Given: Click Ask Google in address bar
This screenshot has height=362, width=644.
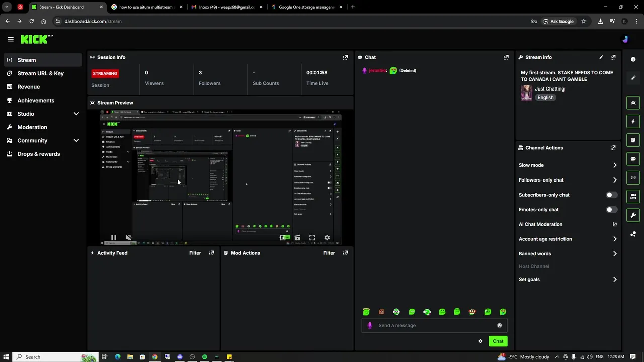Looking at the screenshot, I should [558, 21].
